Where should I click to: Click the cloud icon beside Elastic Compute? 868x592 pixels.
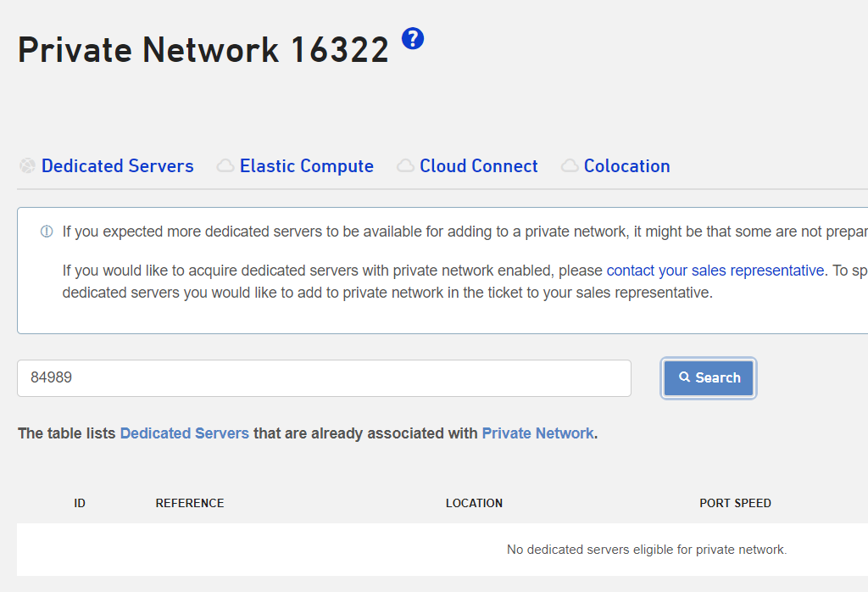pos(225,166)
